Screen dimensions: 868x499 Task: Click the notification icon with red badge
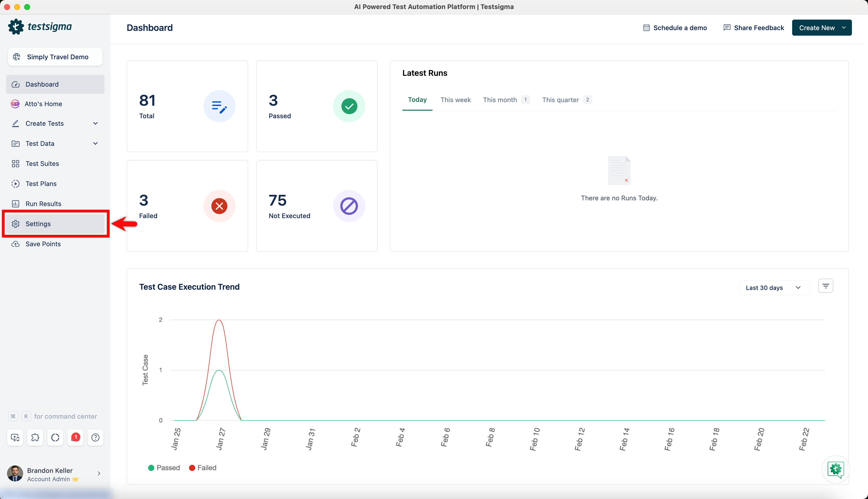(x=75, y=437)
